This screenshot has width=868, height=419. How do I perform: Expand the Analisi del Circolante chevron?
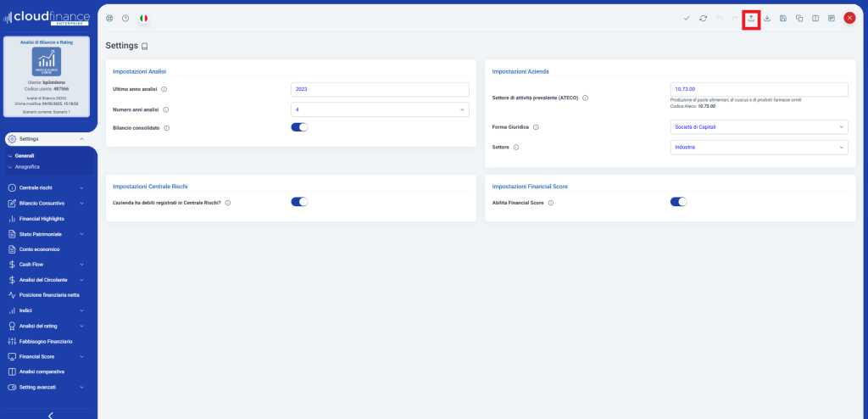pyautogui.click(x=82, y=280)
